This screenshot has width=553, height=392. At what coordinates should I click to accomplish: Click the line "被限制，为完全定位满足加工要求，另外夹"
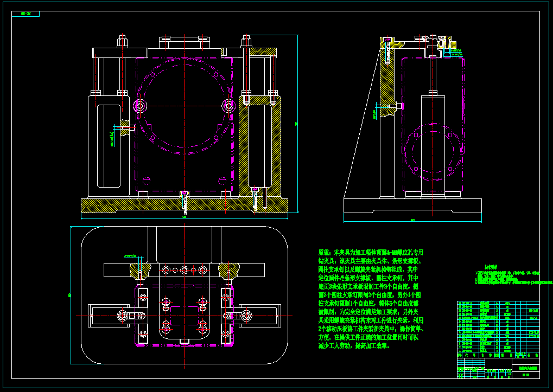[x=368, y=312]
